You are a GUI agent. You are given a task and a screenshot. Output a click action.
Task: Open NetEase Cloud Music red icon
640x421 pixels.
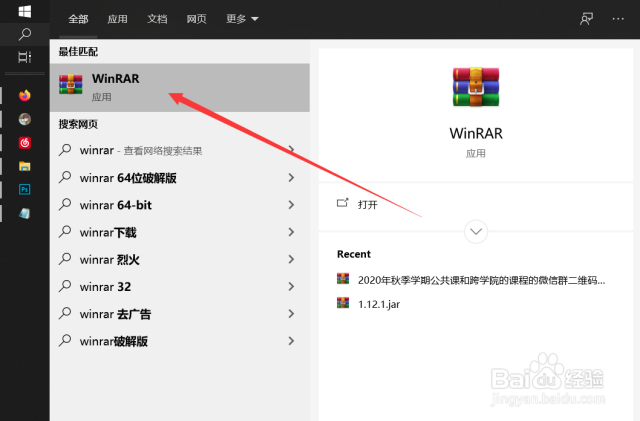click(25, 143)
